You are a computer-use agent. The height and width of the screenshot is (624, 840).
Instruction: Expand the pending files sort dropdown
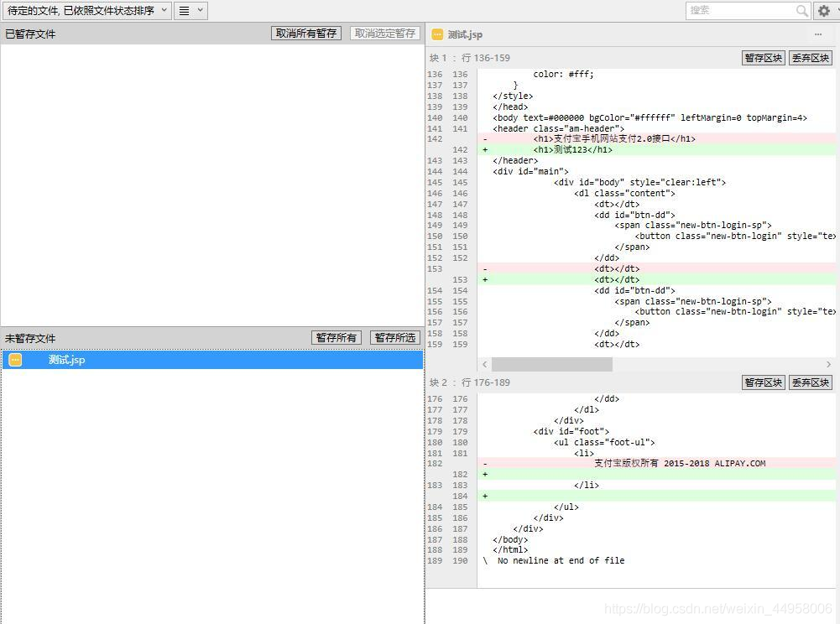pos(86,11)
